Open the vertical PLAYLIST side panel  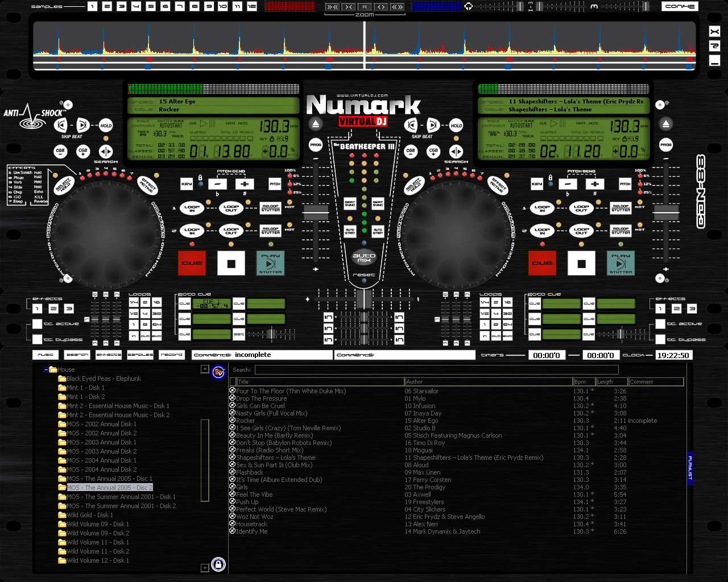pos(690,468)
